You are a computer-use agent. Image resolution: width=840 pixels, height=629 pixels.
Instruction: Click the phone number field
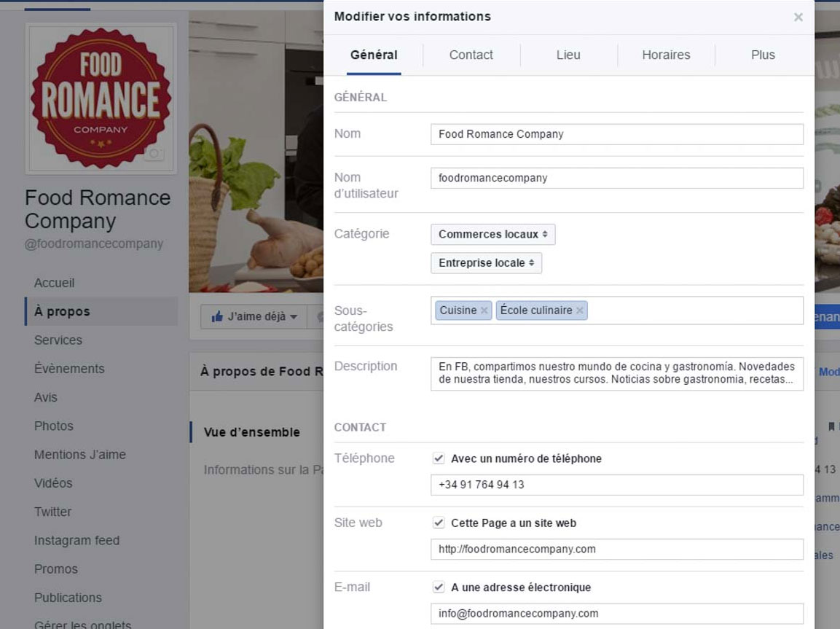[x=616, y=485]
